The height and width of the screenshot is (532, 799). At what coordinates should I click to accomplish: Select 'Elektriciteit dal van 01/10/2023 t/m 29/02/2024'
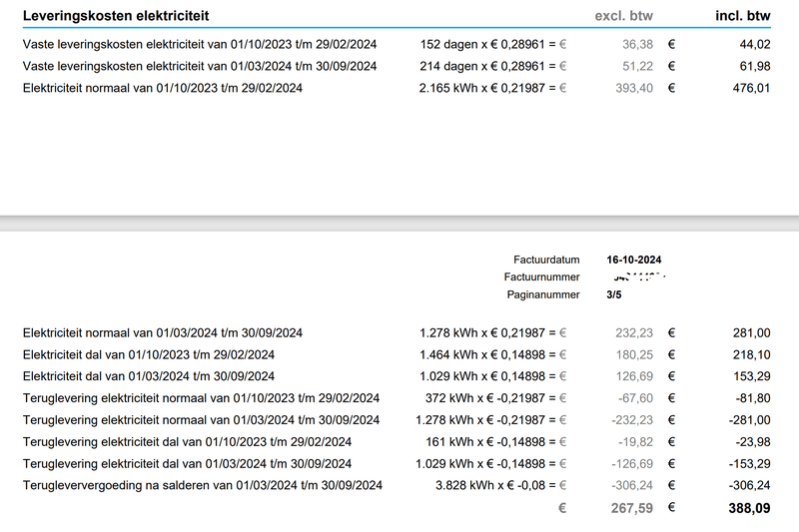[149, 355]
